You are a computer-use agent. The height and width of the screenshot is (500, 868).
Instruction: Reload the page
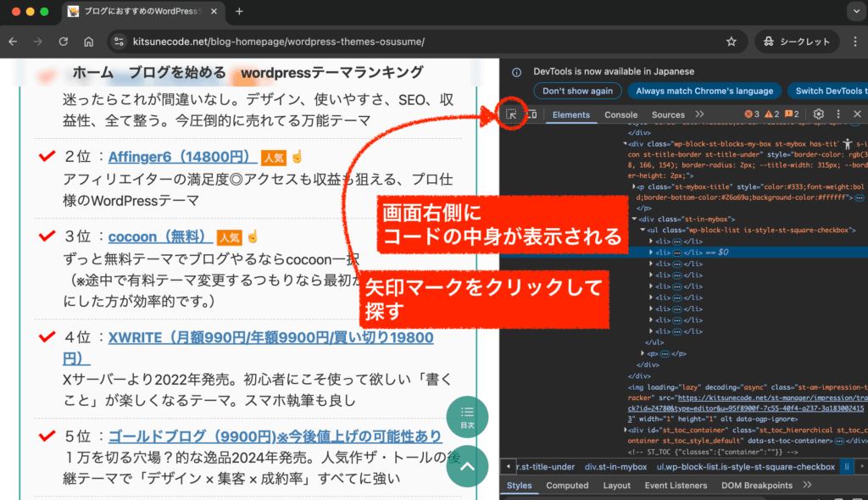(x=63, y=42)
